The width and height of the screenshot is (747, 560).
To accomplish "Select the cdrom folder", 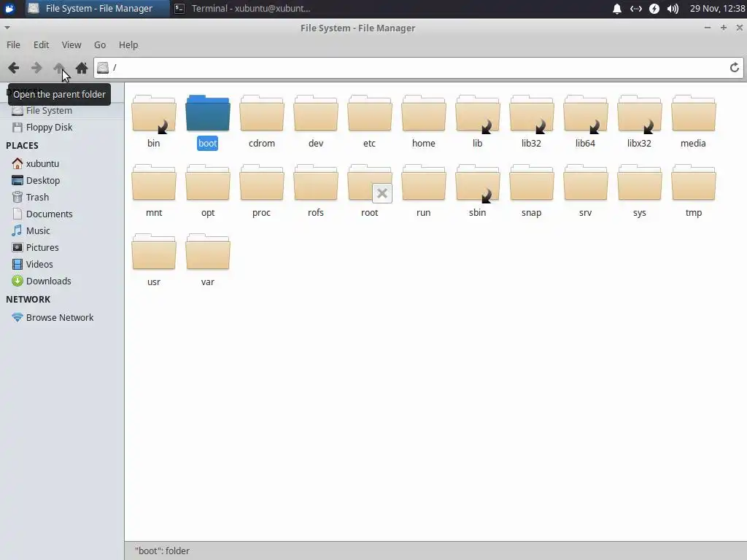I will 262,113.
